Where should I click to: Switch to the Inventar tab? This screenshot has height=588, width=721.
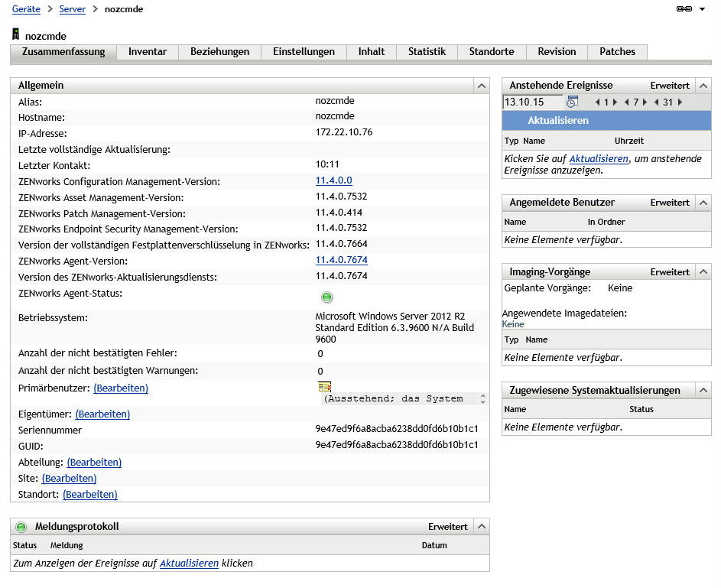pyautogui.click(x=148, y=52)
